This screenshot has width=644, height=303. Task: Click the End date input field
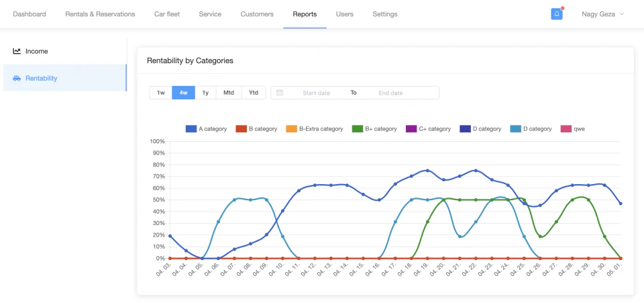coord(390,93)
